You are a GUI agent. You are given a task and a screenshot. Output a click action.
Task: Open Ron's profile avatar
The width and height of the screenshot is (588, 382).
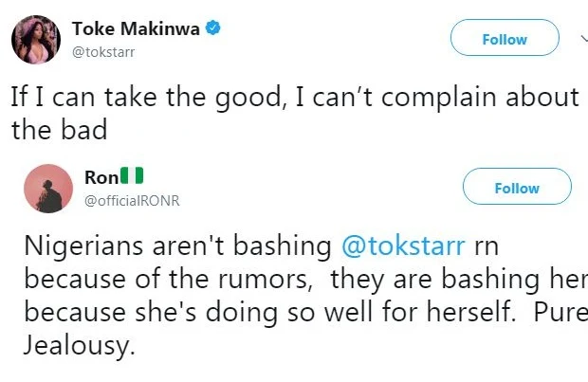click(48, 188)
